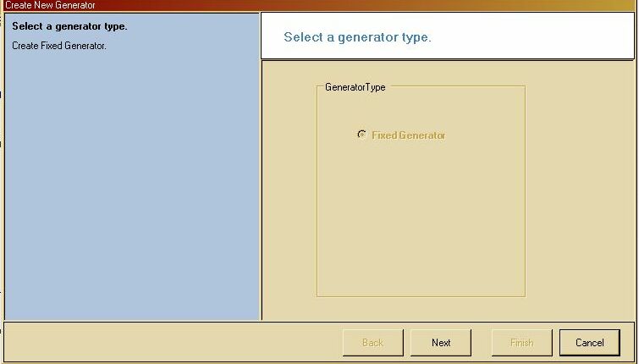Click the border line of the GeneratorType frame
This screenshot has height=364, width=639.
tap(526, 191)
